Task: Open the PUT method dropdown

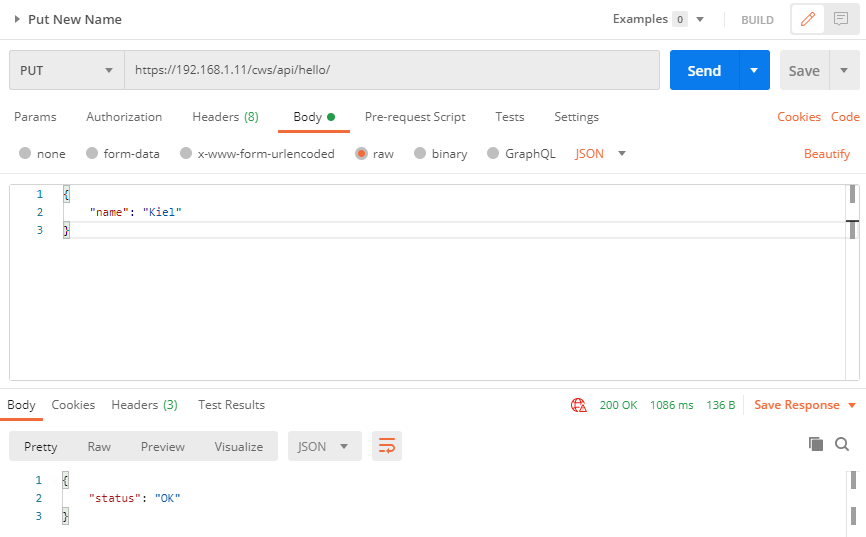Action: click(66, 71)
